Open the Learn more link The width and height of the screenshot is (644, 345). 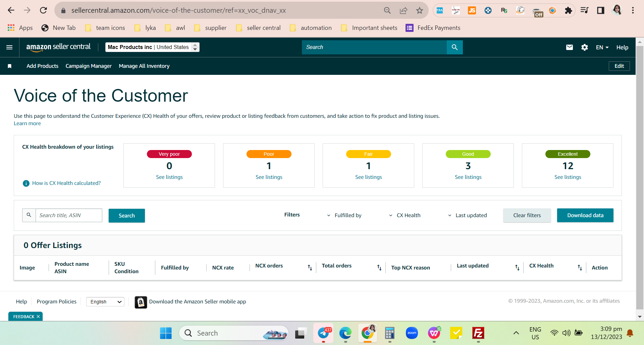pyautogui.click(x=27, y=124)
